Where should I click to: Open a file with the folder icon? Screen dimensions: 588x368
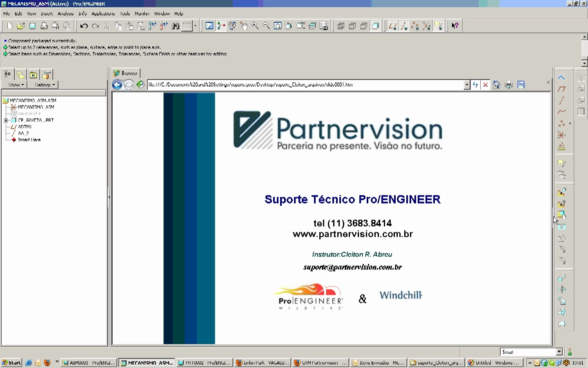[x=21, y=26]
